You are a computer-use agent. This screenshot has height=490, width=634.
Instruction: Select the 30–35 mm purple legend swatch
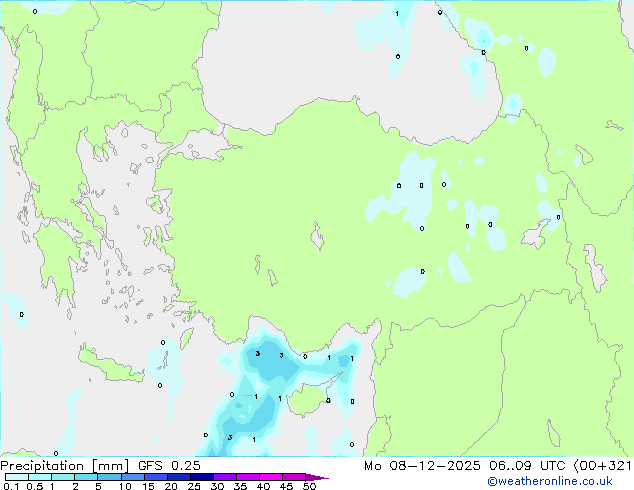point(224,477)
